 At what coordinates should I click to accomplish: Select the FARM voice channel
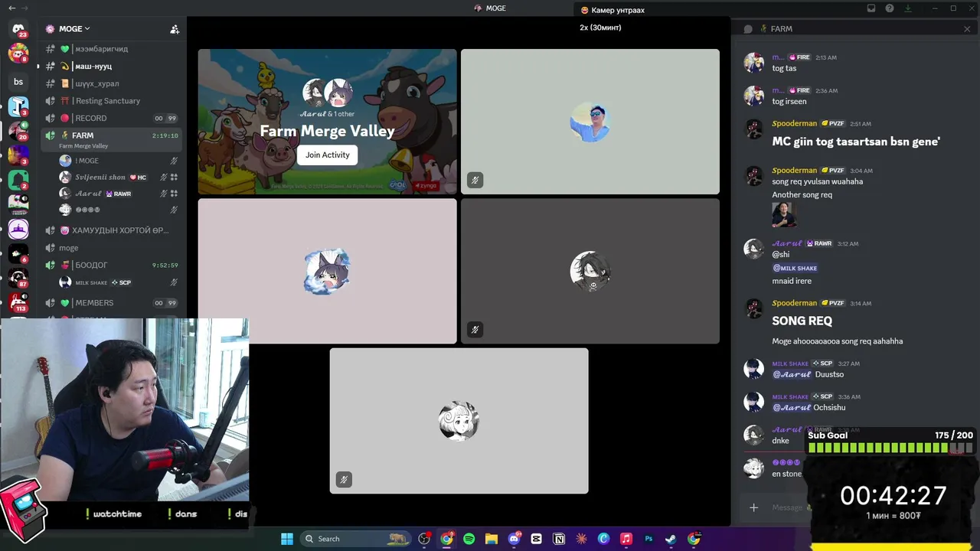click(x=112, y=139)
